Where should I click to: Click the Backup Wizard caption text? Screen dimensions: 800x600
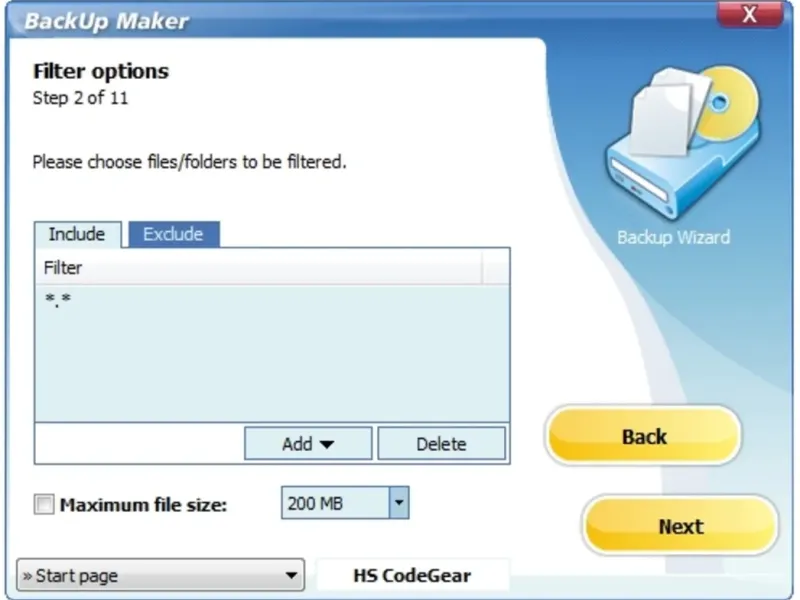tap(673, 237)
